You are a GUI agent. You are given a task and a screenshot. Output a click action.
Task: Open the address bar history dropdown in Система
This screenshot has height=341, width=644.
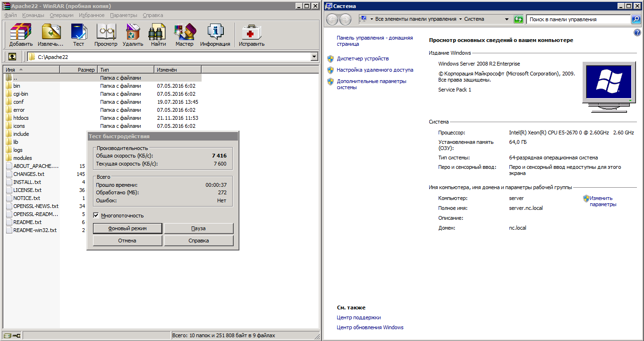click(x=507, y=19)
